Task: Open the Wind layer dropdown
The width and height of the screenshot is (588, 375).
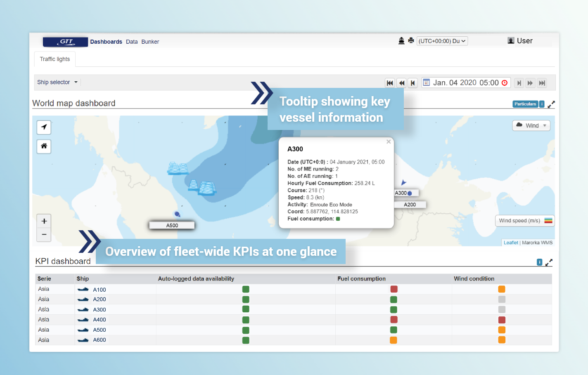Action: [531, 125]
